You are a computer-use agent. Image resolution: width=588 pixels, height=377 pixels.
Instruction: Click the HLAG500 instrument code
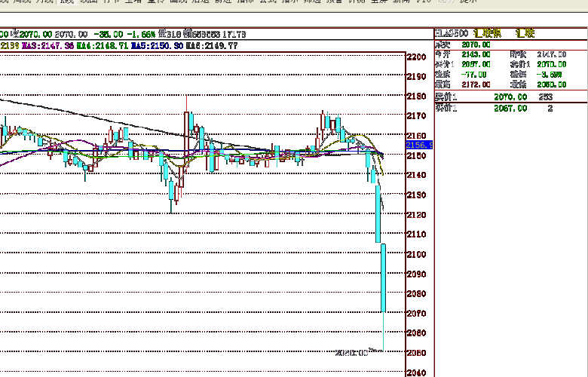452,33
